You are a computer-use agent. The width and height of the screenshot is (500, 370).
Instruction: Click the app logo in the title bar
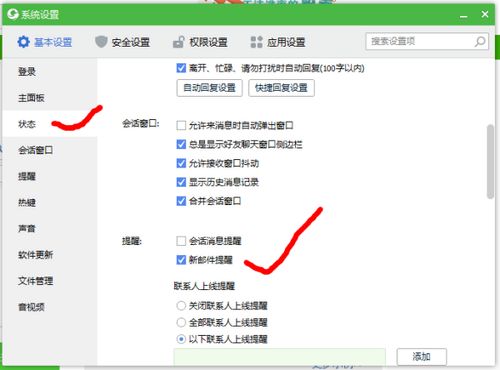13,14
